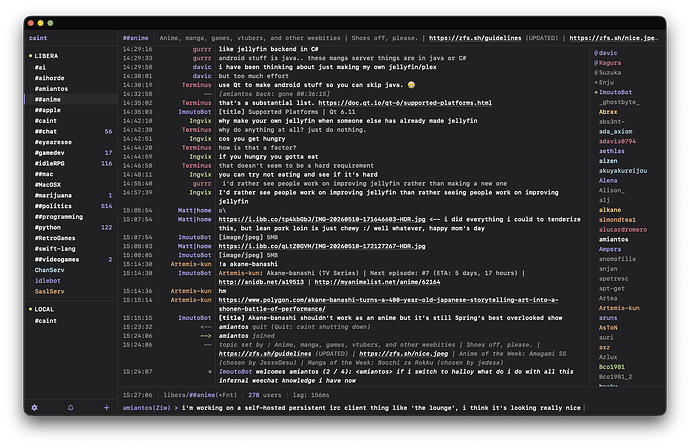The image size is (690, 447).
Task: Select user akuyakureijou in nick list
Action: pyautogui.click(x=623, y=171)
